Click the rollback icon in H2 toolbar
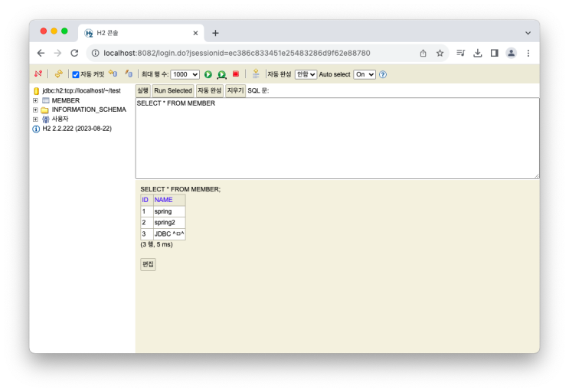Viewport: 569px width, 392px height. pos(128,74)
